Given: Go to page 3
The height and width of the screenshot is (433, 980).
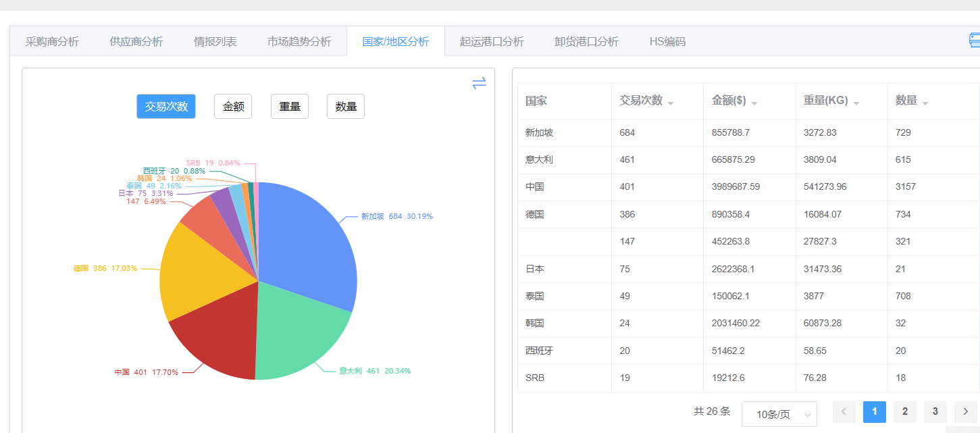Looking at the screenshot, I should click(x=935, y=412).
